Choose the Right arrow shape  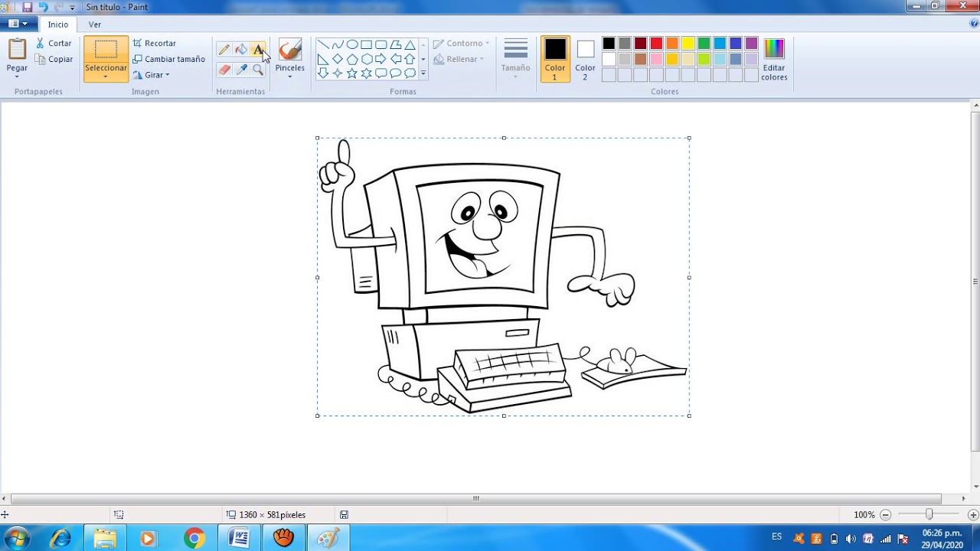point(381,59)
